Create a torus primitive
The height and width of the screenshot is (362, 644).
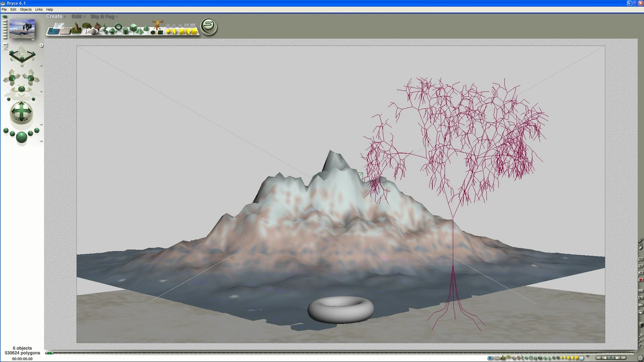tap(118, 28)
